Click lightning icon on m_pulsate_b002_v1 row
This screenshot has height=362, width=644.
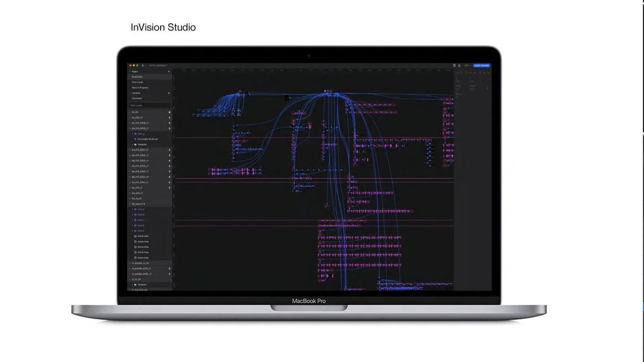(169, 274)
